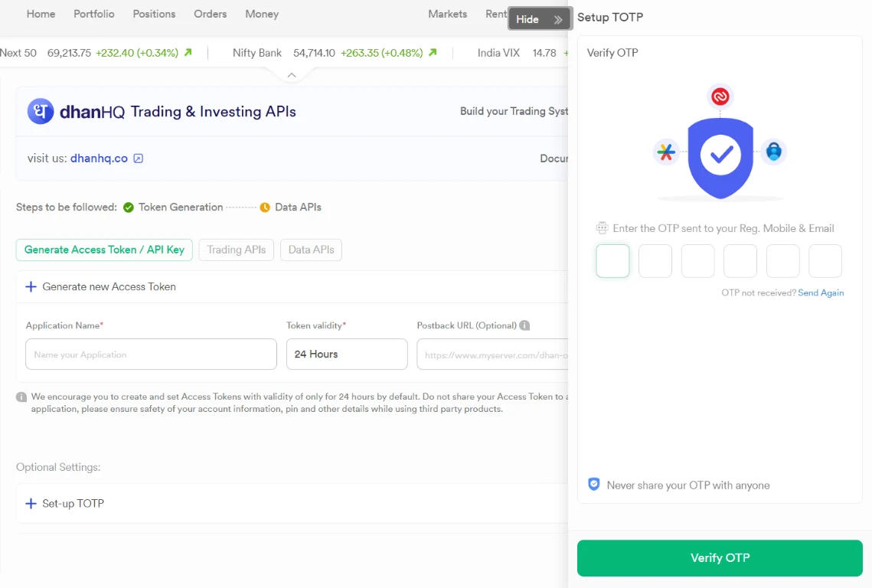
Task: Focus the Postback URL input field
Action: [493, 354]
